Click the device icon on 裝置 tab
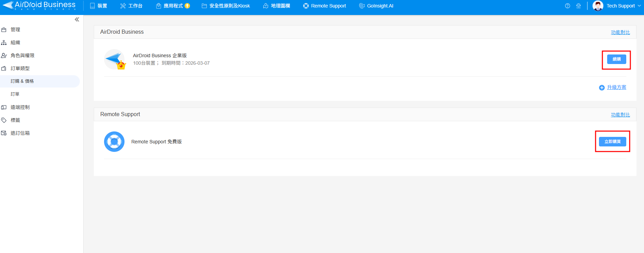Screen dimensions: 644x253 [x=92, y=6]
